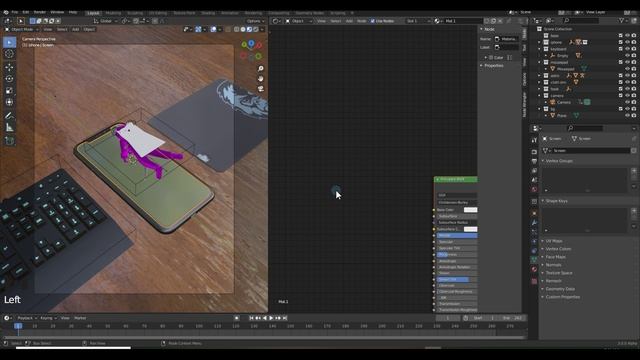Viewport: 640px width, 360px height.
Task: Select the Annotate tool in viewport toolbar
Action: [9, 116]
